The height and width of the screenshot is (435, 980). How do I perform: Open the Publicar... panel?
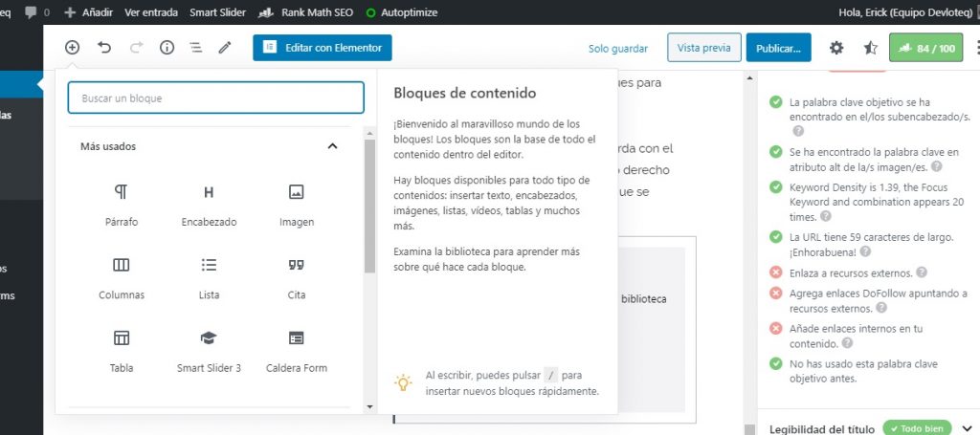point(778,48)
